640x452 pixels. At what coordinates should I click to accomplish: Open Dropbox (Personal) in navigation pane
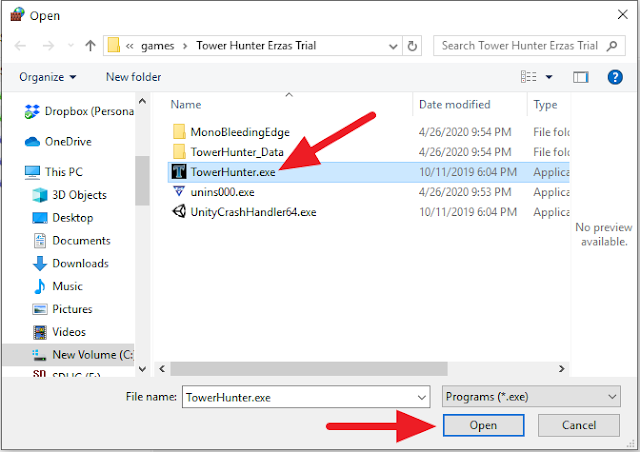pyautogui.click(x=79, y=111)
